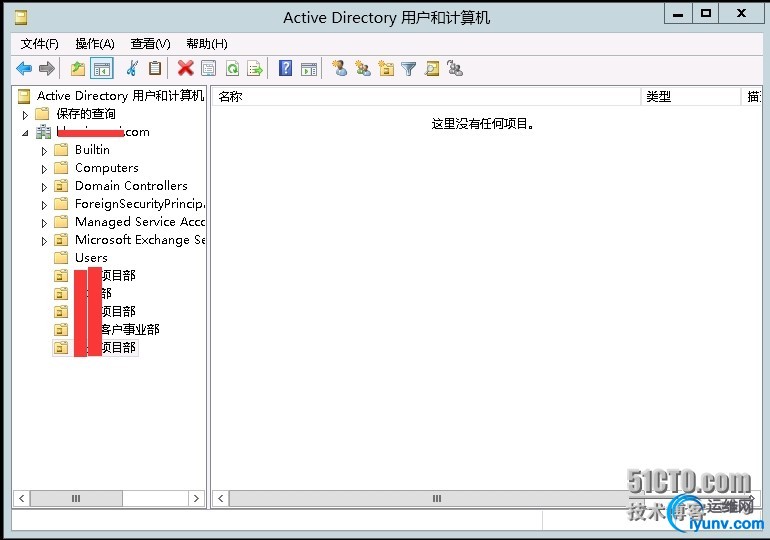
Task: Go forward with the gray right arrow
Action: 47,69
